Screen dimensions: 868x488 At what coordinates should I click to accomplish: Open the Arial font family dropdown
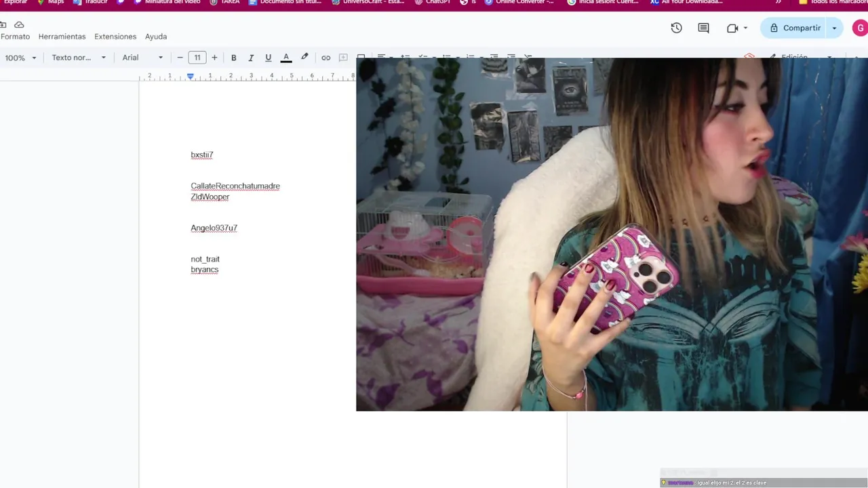(142, 58)
